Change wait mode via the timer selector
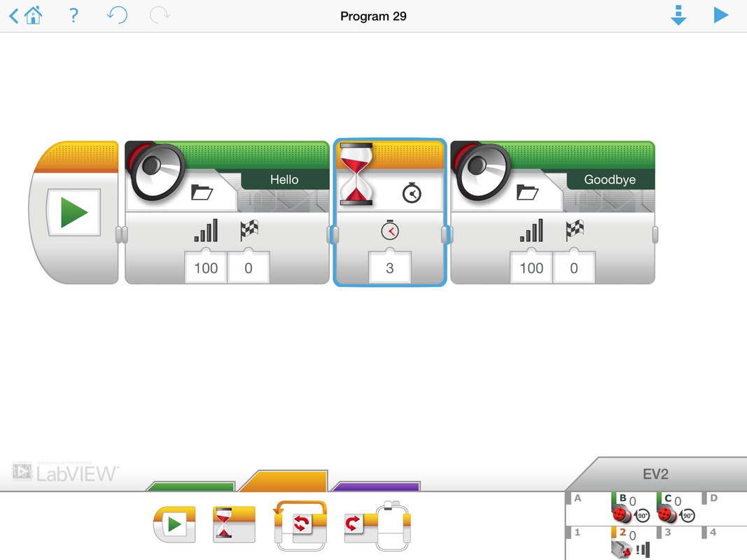This screenshot has height=560, width=747. (x=412, y=193)
